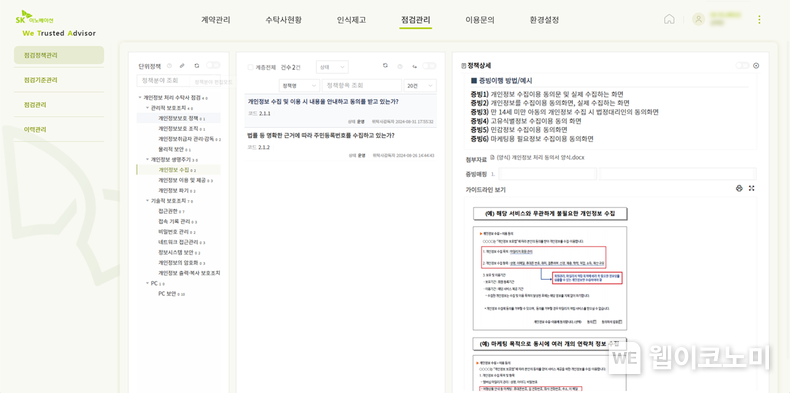Collapse the 개인정보 생명주기 tree node
Viewport: 790px width, 393px height.
(x=147, y=159)
